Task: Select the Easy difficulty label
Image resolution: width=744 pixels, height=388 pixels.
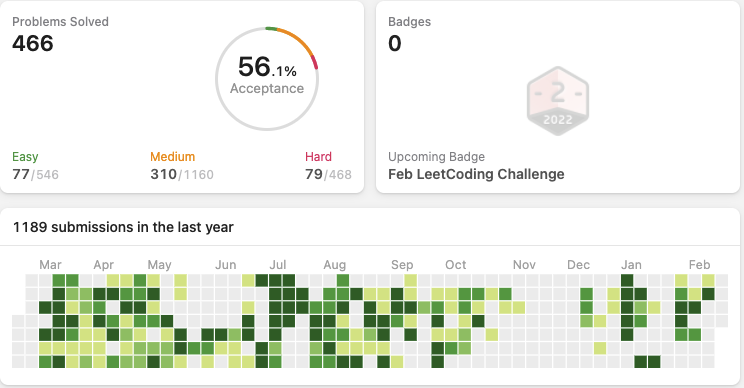Action: (25, 157)
